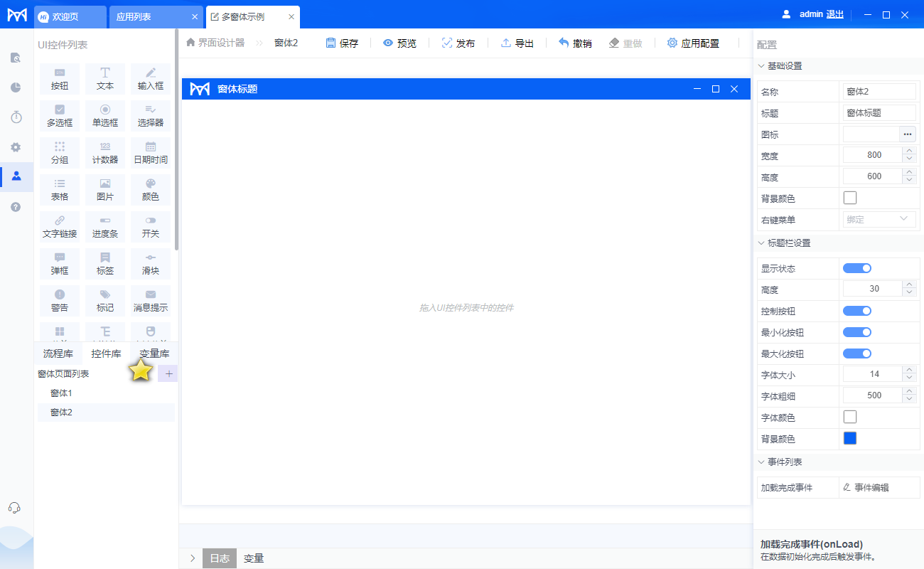Click 发布 publish button
924x569 pixels.
click(x=458, y=43)
